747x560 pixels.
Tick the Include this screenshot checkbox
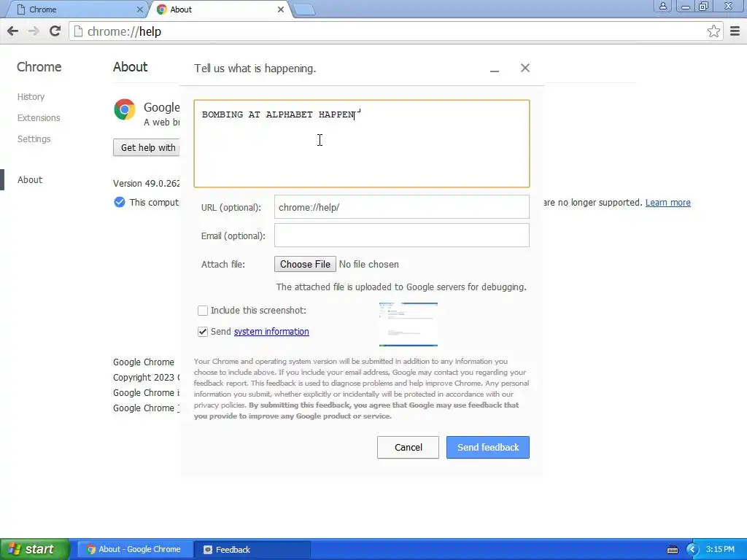(203, 311)
